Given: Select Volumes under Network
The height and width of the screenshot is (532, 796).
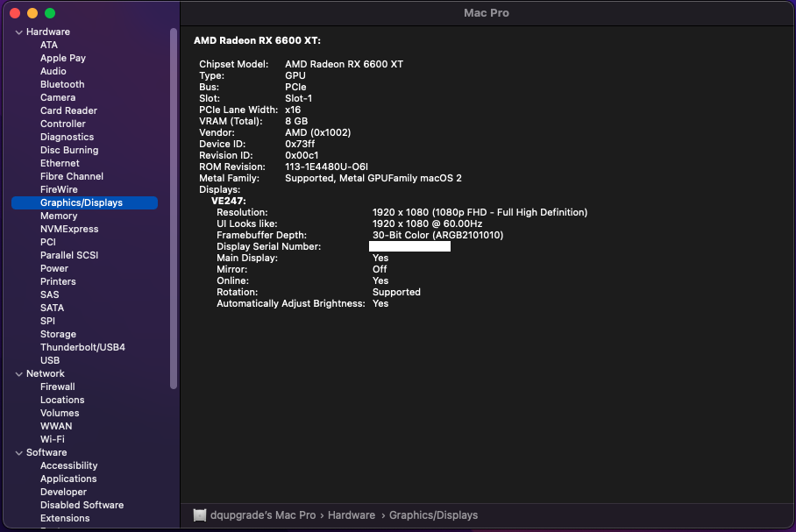Looking at the screenshot, I should pyautogui.click(x=60, y=413).
